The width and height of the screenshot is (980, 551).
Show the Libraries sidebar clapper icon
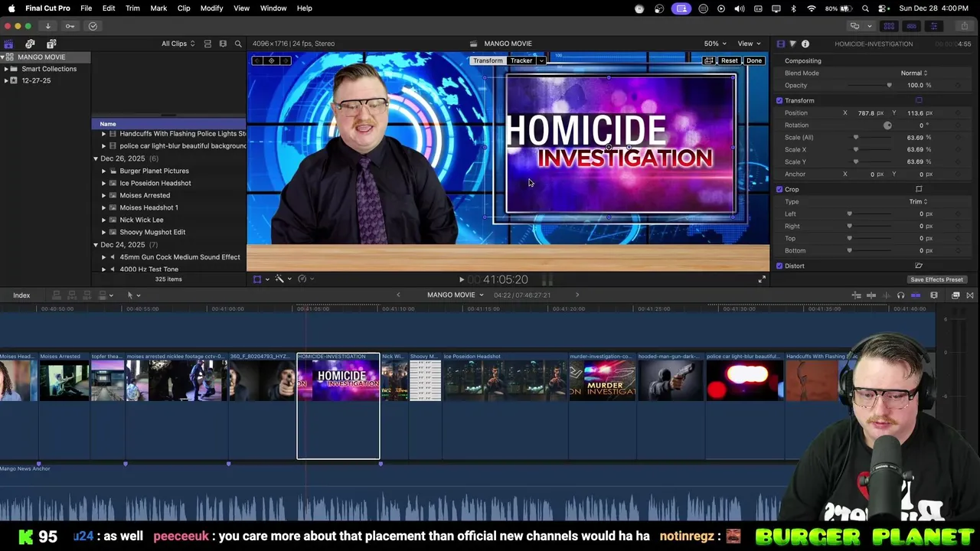(x=8, y=44)
